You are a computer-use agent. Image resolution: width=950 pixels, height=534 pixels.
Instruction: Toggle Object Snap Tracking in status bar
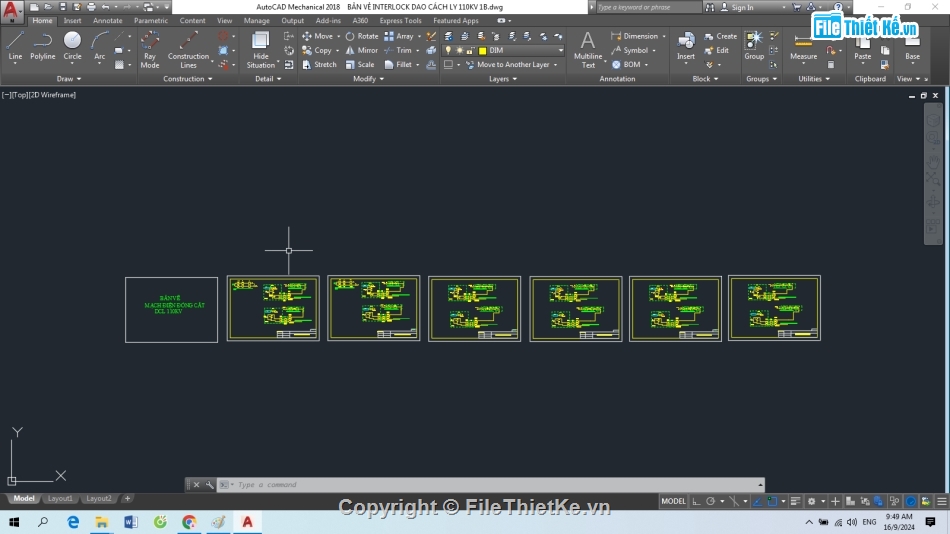pyautogui.click(x=757, y=501)
